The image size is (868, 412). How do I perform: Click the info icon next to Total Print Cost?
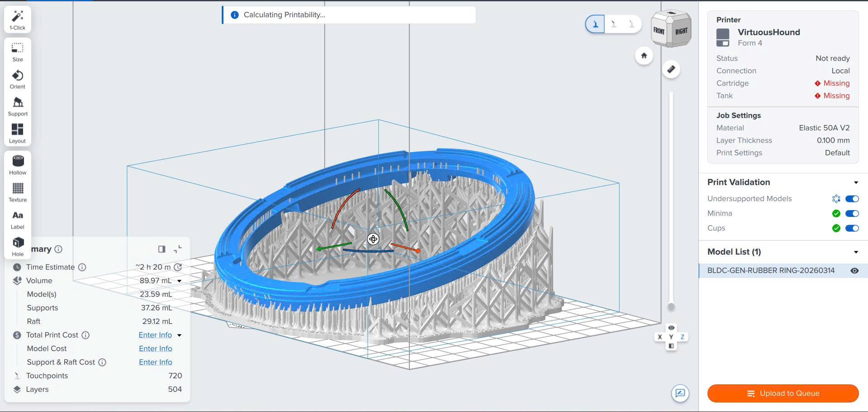click(85, 335)
